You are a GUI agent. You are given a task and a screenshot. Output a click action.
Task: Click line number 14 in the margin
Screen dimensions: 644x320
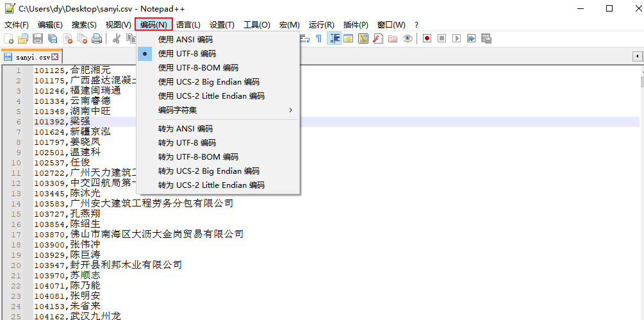16,204
